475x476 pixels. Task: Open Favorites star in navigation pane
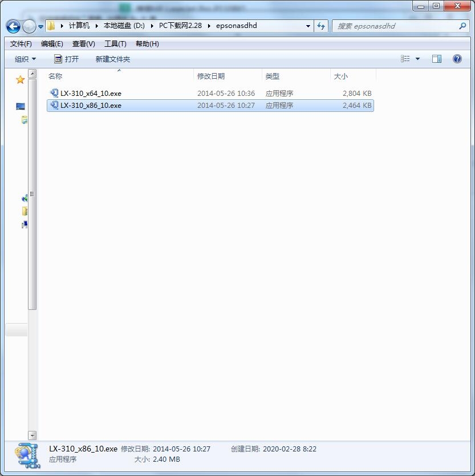tap(21, 79)
